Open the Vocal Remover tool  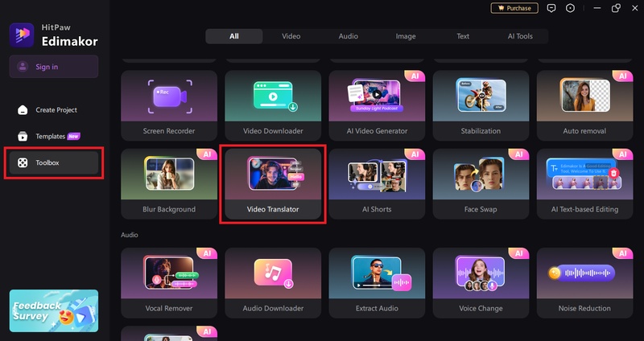click(x=169, y=282)
